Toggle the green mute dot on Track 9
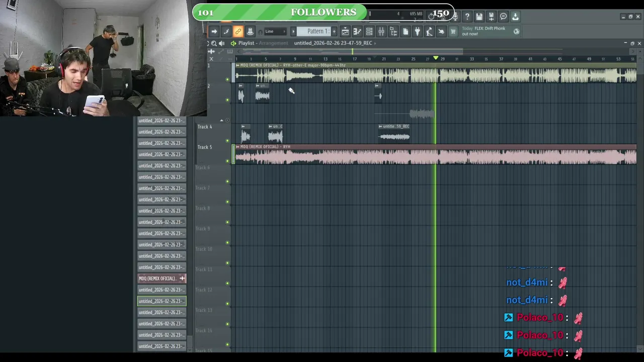Screen dimensions: 644x362 [227, 242]
